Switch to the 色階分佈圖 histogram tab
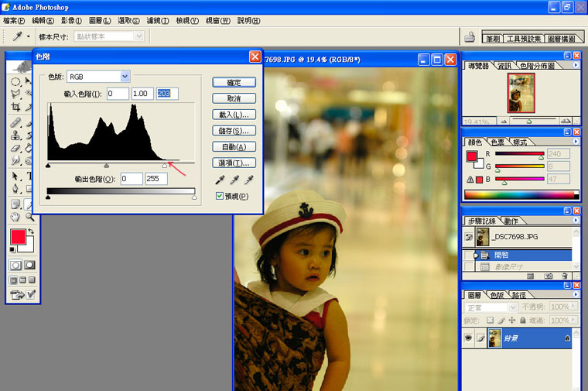Image resolution: width=588 pixels, height=391 pixels. pyautogui.click(x=538, y=66)
